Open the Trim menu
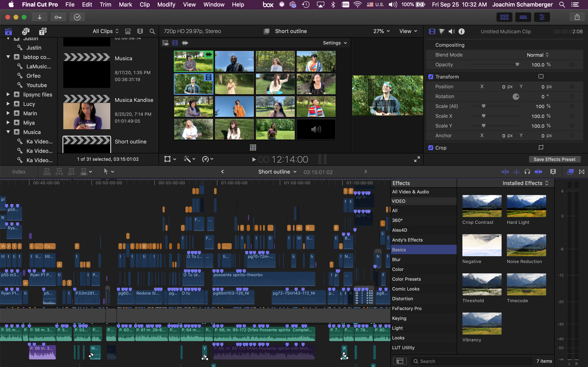The image size is (588, 367). point(105,5)
